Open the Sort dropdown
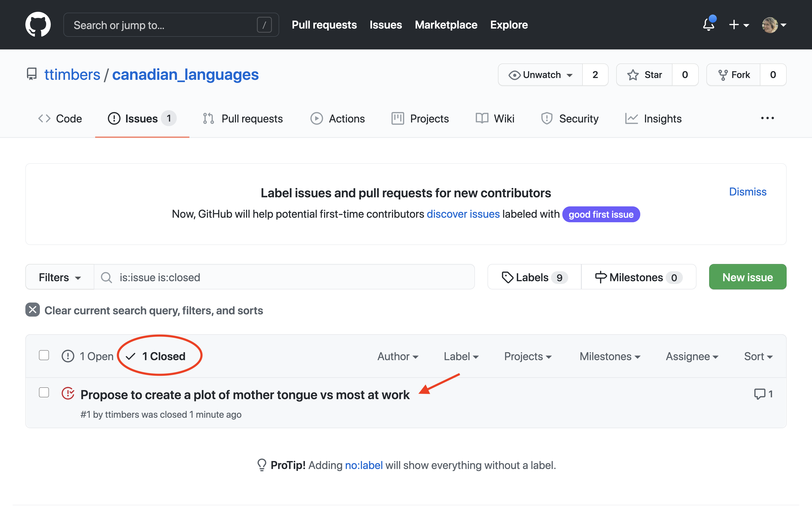The width and height of the screenshot is (812, 508). (x=758, y=356)
